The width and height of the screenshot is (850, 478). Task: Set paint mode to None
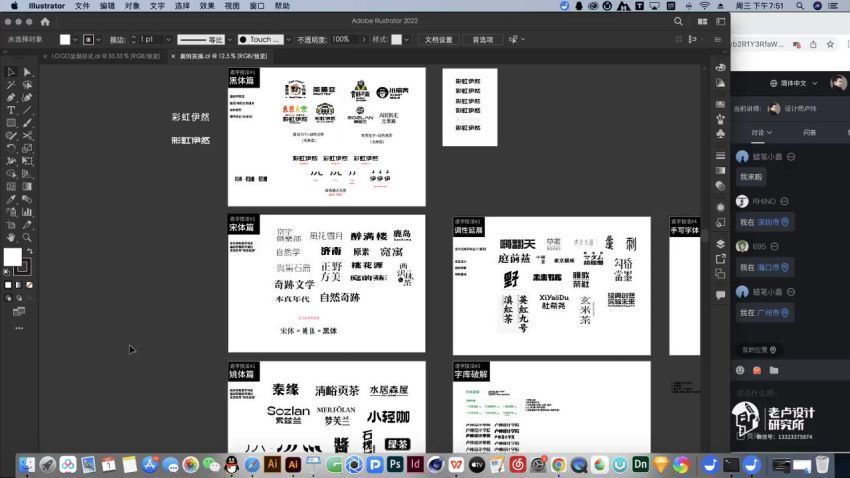[x=29, y=285]
